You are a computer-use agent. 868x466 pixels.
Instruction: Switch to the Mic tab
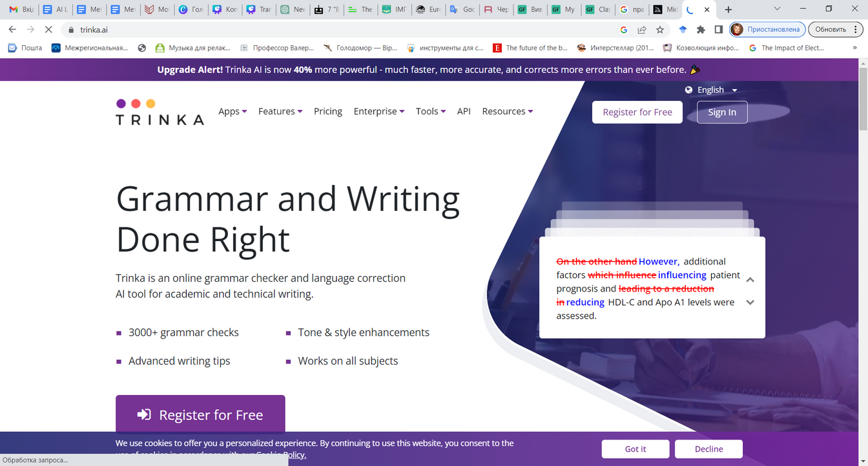666,10
